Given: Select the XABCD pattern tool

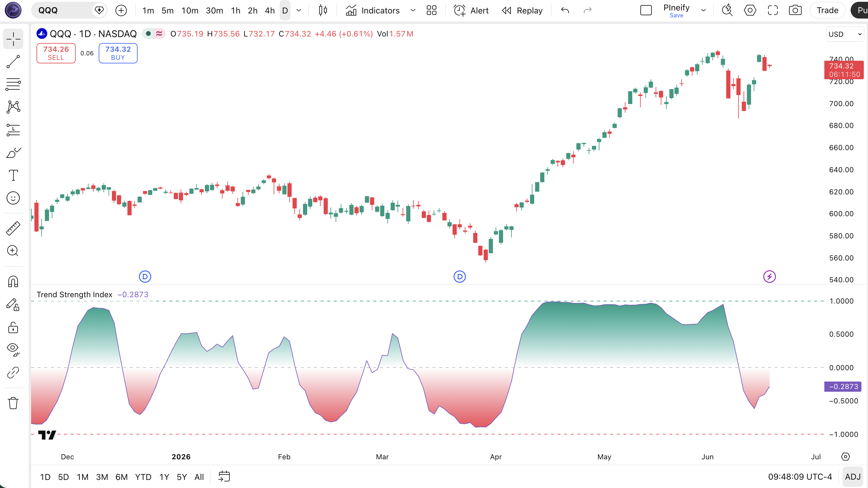Looking at the screenshot, I should click(13, 107).
